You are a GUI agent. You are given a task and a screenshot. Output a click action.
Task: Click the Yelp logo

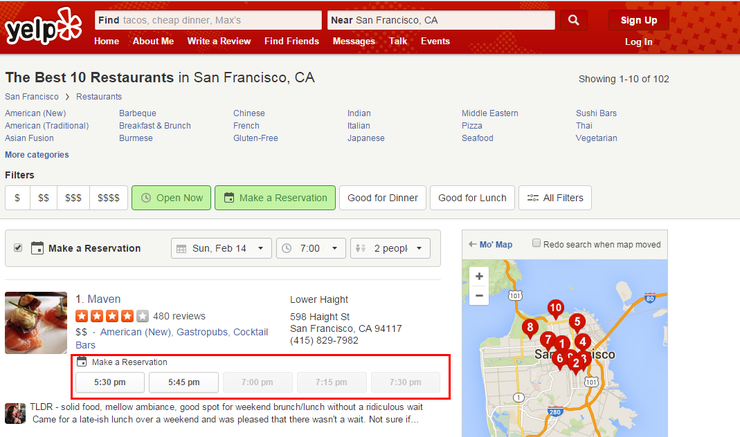43,26
